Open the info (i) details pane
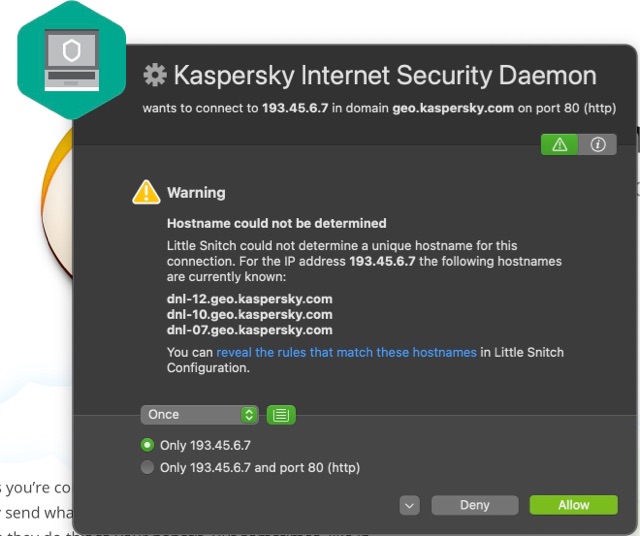The image size is (640, 536). coord(598,145)
